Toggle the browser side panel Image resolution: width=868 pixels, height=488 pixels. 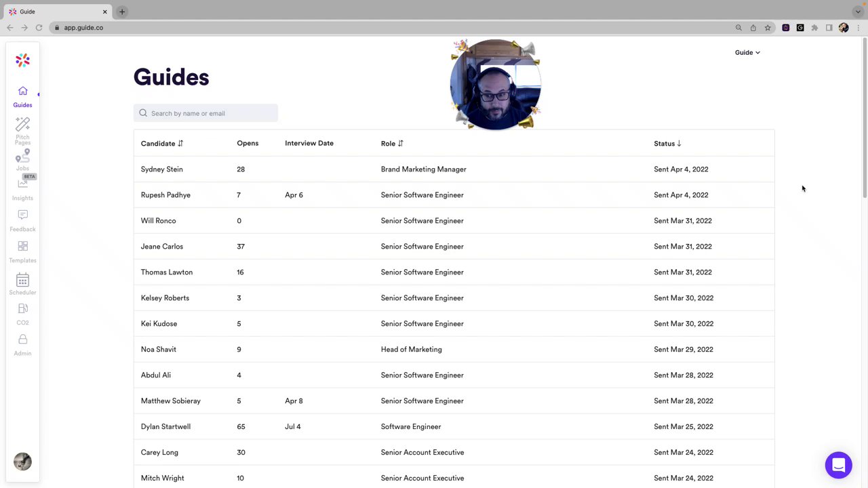tap(829, 28)
